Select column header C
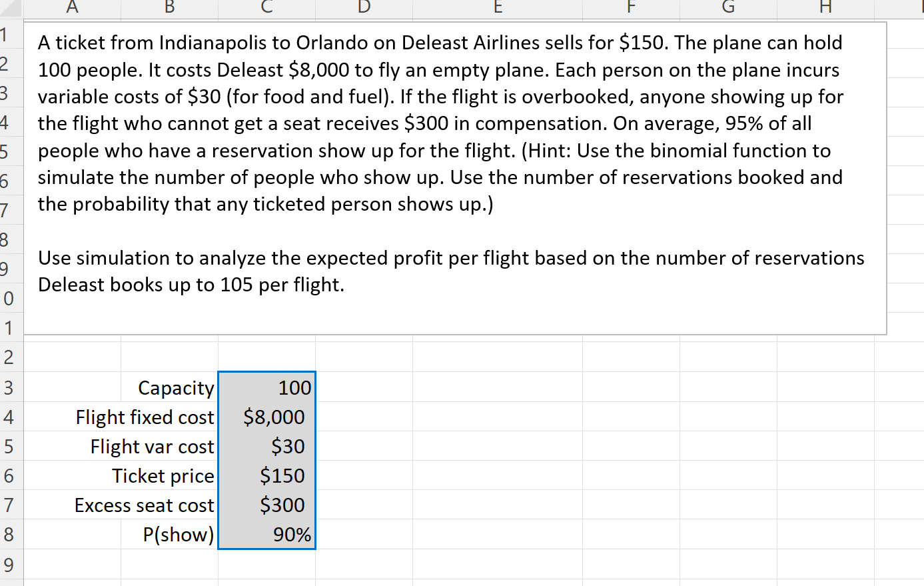Image resolution: width=924 pixels, height=586 pixels. [266, 7]
